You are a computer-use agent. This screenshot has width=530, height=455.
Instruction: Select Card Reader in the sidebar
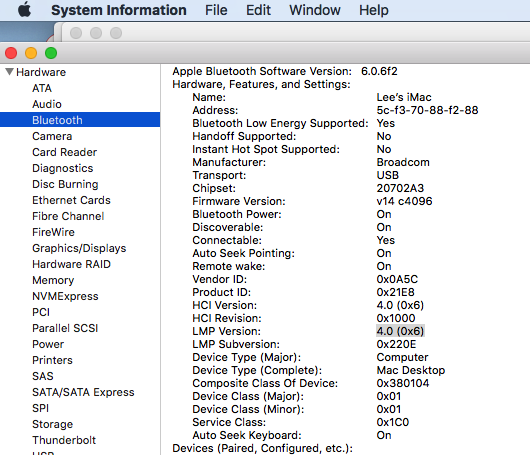click(x=65, y=152)
